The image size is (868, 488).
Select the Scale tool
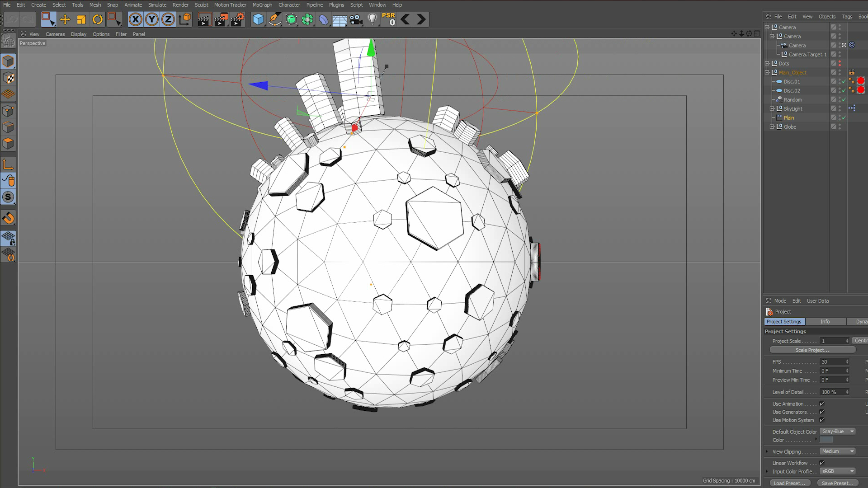pyautogui.click(x=81, y=19)
